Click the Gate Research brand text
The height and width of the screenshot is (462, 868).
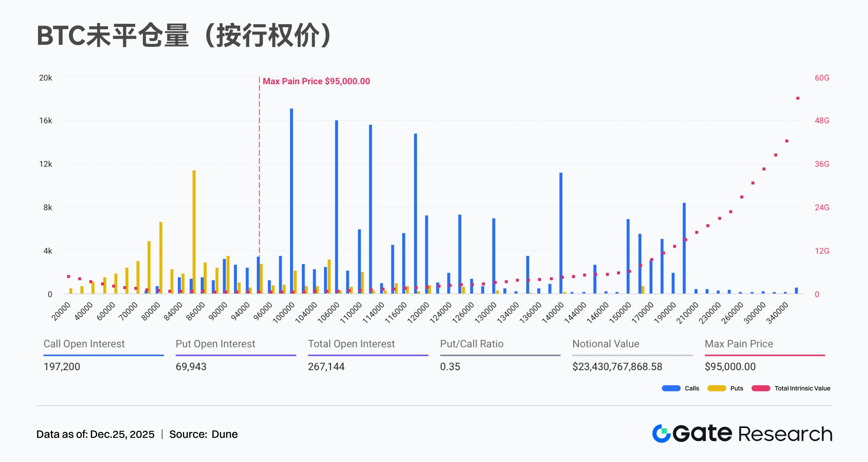752,433
